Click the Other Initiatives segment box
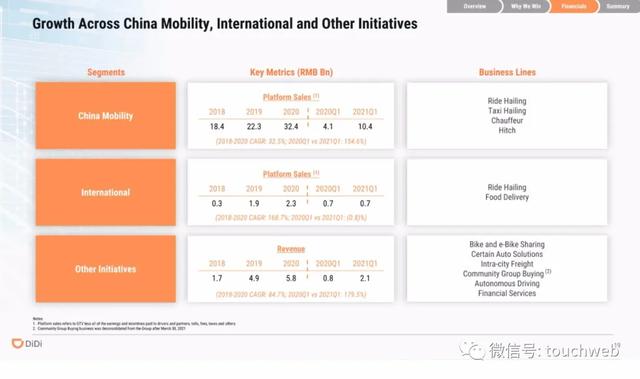Screen dimensions: 640x379 (106, 269)
